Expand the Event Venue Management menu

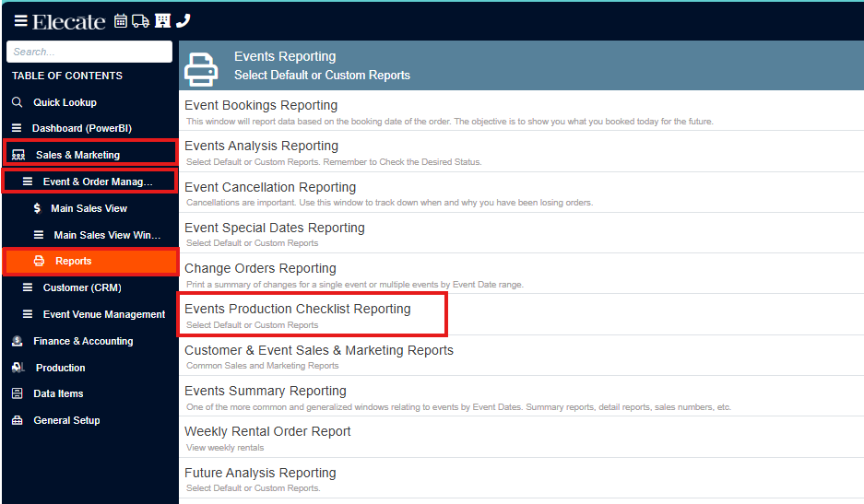click(90, 314)
